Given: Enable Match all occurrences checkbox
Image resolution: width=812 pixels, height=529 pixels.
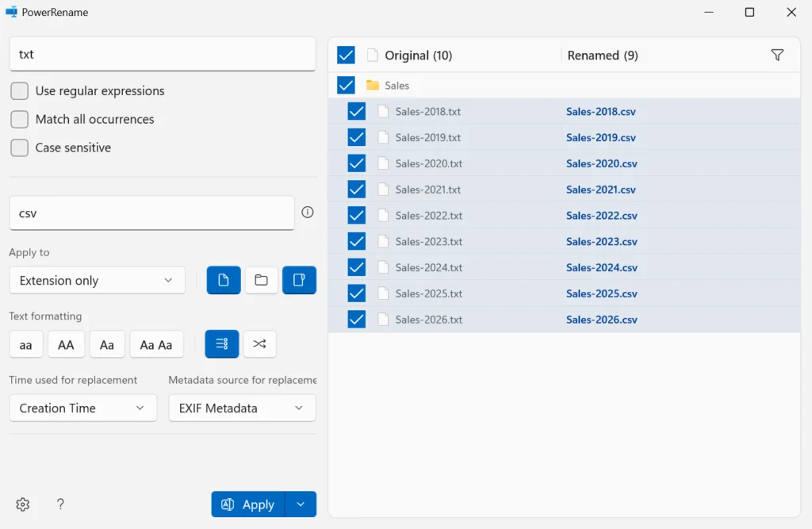Looking at the screenshot, I should click(x=20, y=119).
